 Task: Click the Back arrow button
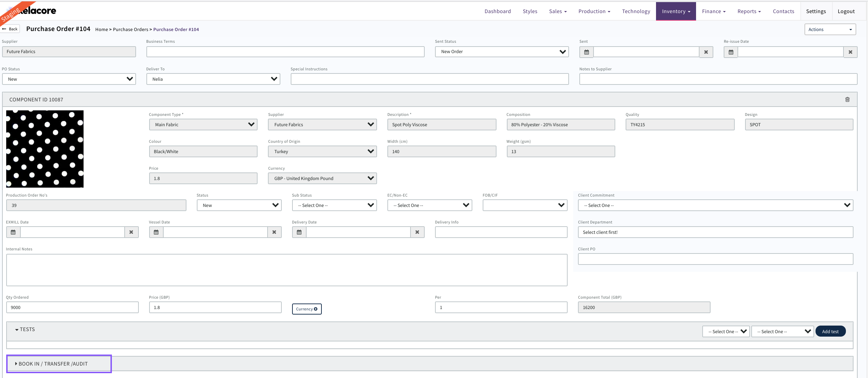[10, 29]
